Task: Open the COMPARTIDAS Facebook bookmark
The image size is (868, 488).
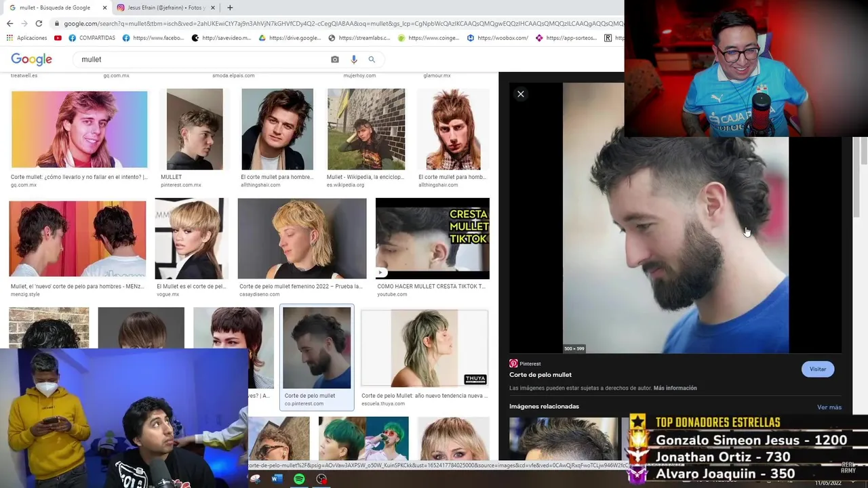Action: tap(92, 38)
